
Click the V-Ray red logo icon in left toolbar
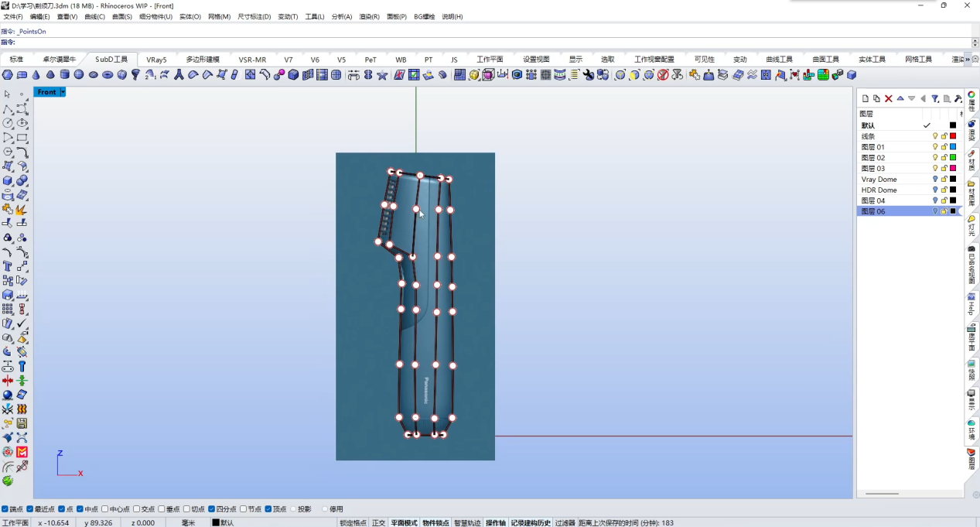tap(22, 452)
